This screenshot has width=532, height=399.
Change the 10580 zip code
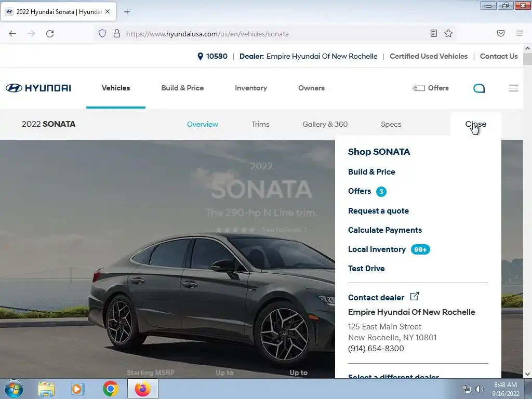click(217, 56)
